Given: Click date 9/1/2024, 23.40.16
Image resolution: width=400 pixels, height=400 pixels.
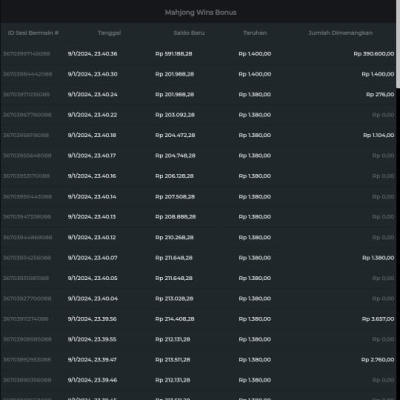Looking at the screenshot, I should point(92,176).
